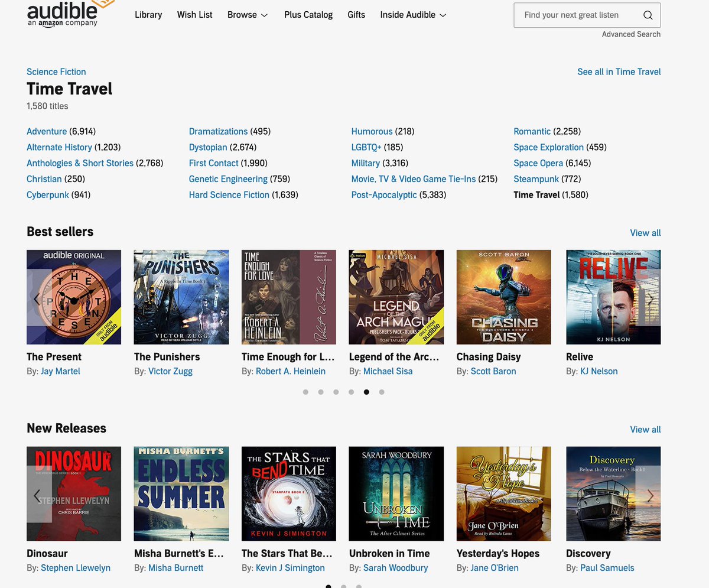Click the Chasing Daisy title text
Screen dimensions: 709x588
click(x=488, y=357)
